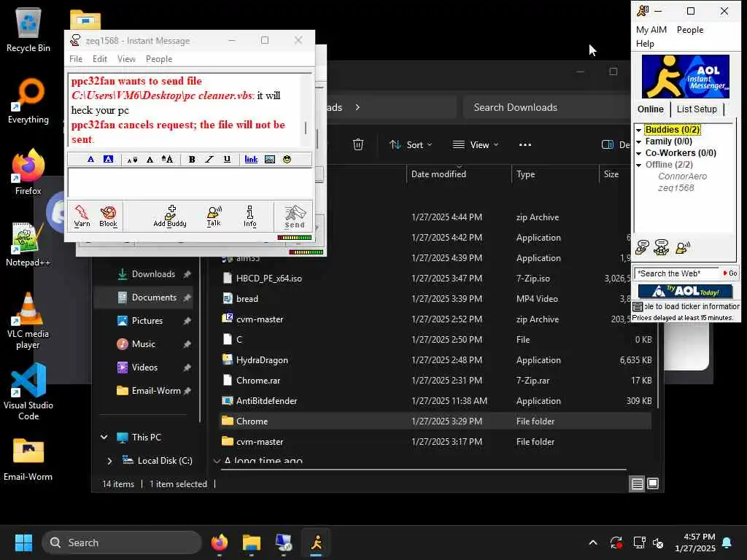Viewport: 747px width, 560px height.
Task: Select offline buddy ConnorAero
Action: (x=682, y=176)
